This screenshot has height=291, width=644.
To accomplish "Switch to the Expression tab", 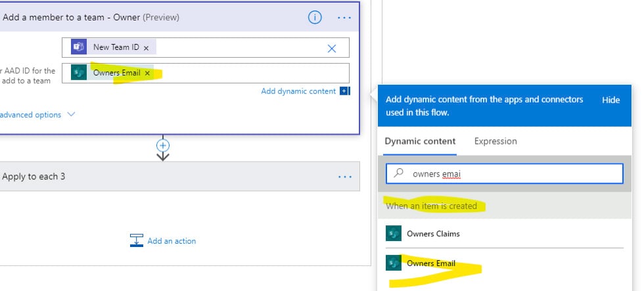I will [x=495, y=141].
